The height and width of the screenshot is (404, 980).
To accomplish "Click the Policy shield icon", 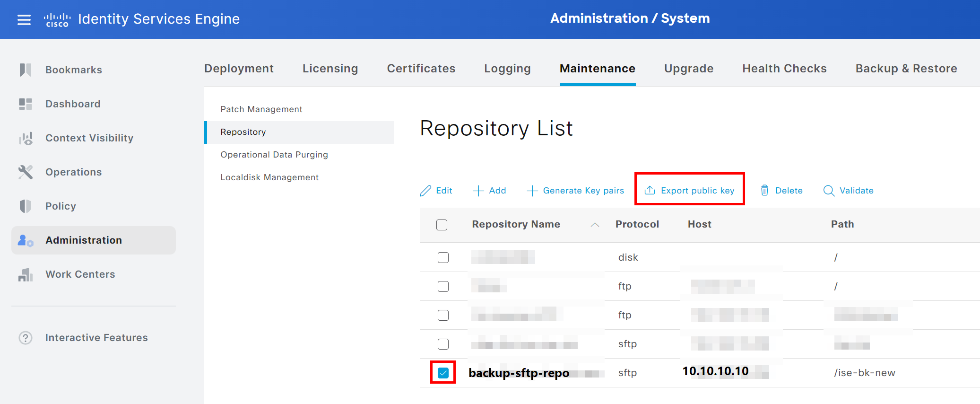I will [26, 206].
